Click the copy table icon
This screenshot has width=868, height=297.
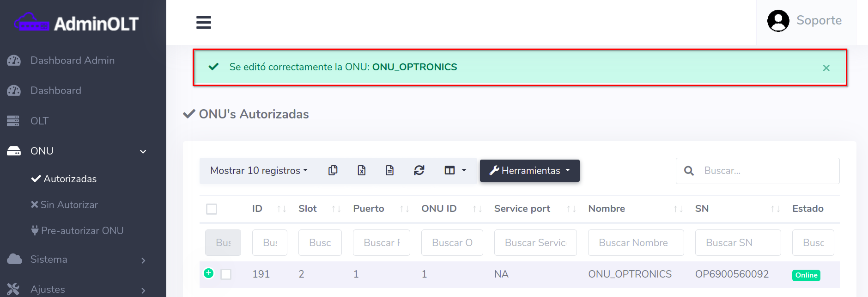(x=333, y=171)
